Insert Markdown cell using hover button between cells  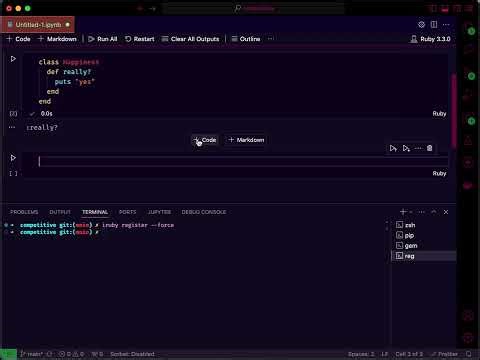pyautogui.click(x=247, y=140)
